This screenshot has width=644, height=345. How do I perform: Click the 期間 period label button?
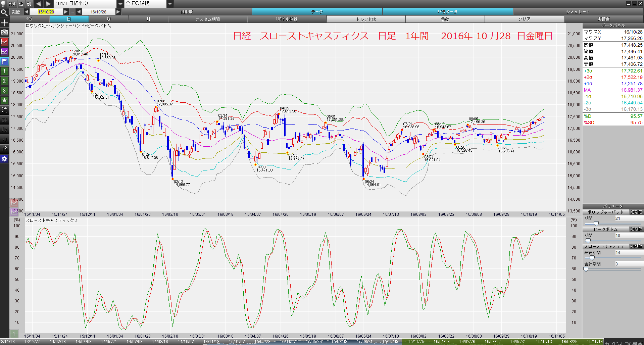click(x=16, y=12)
